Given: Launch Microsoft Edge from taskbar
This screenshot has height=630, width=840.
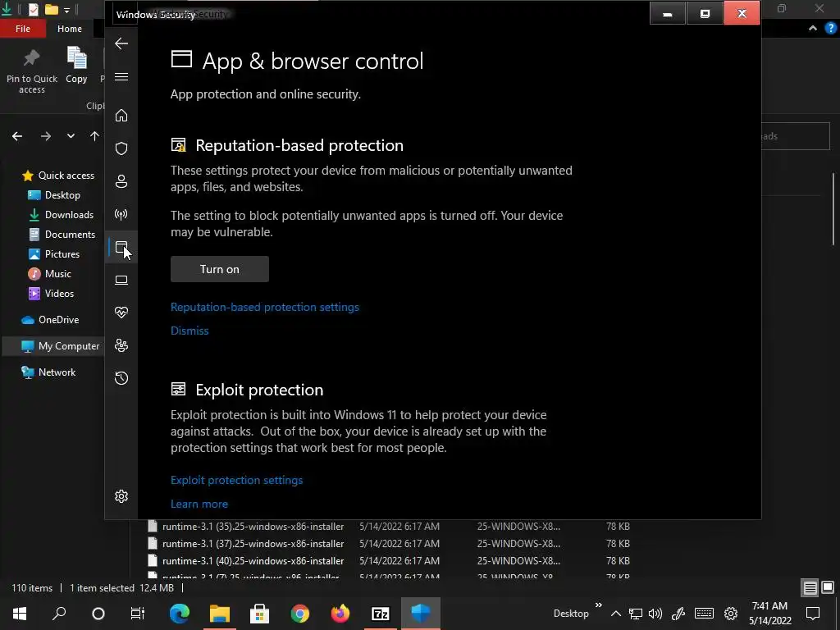Looking at the screenshot, I should pos(180,614).
